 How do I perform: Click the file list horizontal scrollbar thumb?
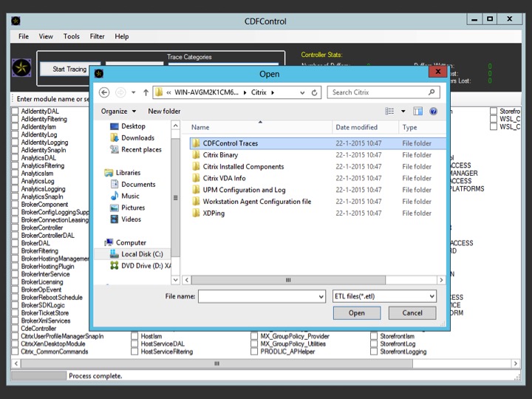coord(288,280)
